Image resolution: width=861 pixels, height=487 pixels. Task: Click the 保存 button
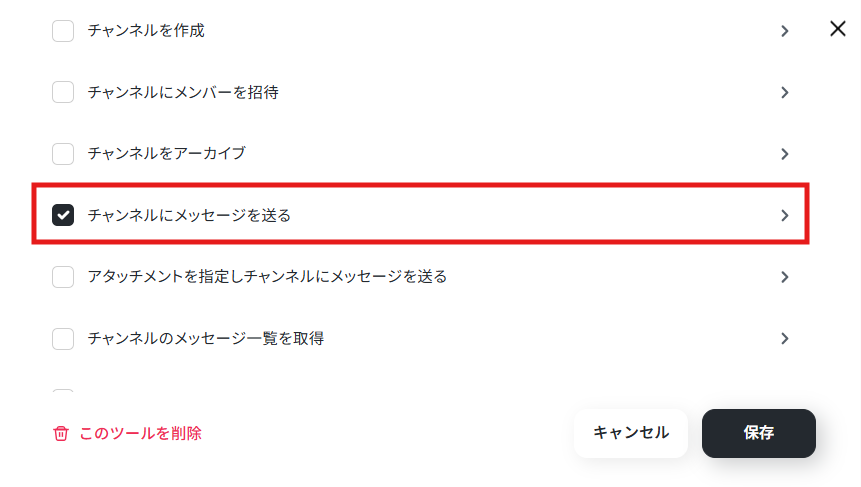pos(758,433)
